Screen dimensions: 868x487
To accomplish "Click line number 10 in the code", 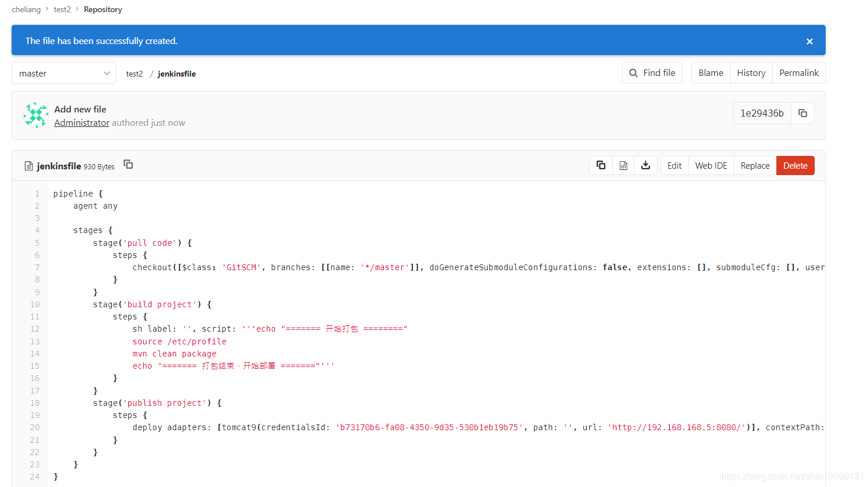I will (x=35, y=304).
